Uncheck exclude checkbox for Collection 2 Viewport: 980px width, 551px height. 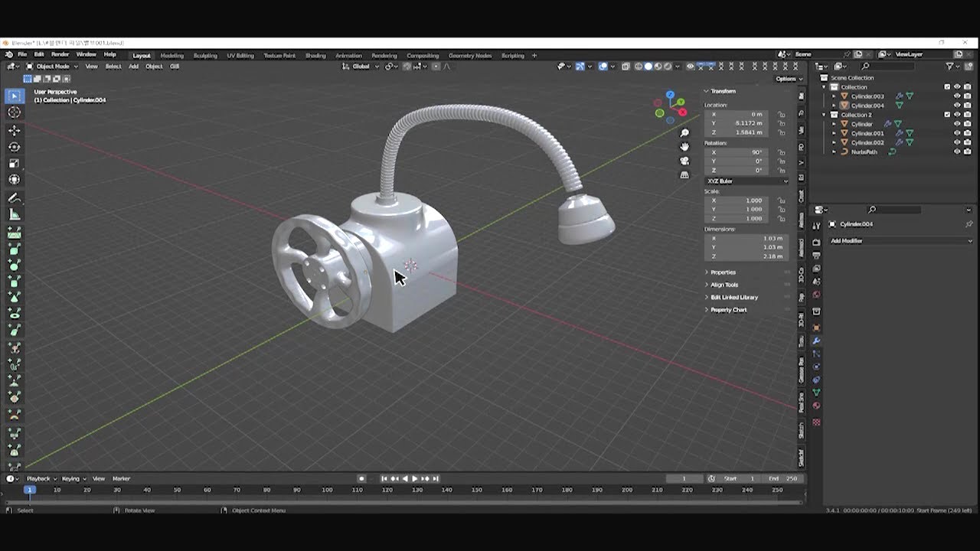(x=947, y=115)
